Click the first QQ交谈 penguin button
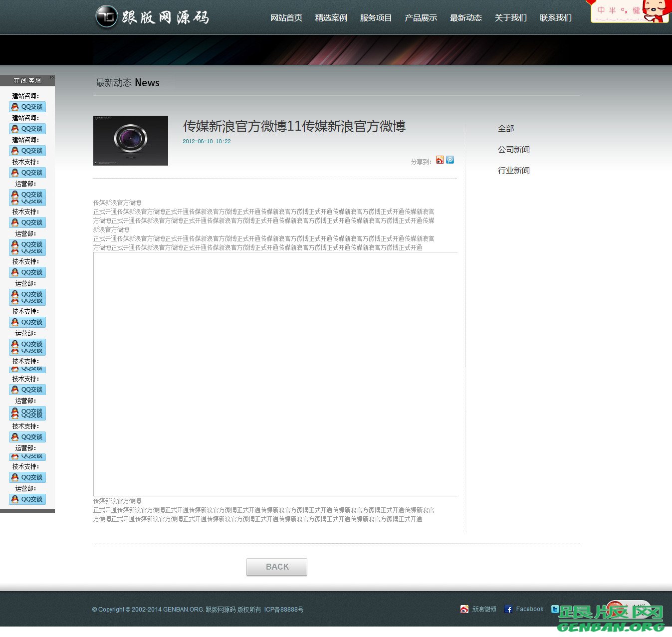 27,107
